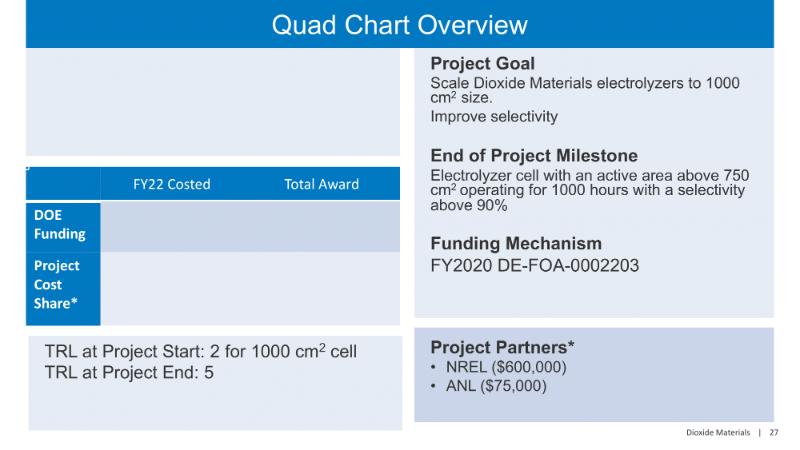This screenshot has height=450, width=800.
Task: Click the Funding Mechanism heading
Action: coord(516,244)
